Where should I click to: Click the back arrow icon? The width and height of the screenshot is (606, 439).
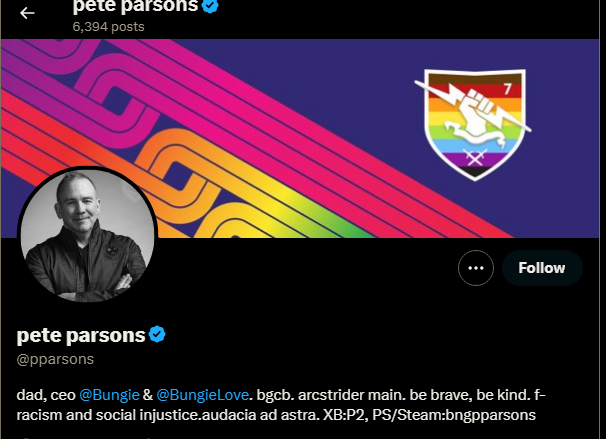point(27,13)
